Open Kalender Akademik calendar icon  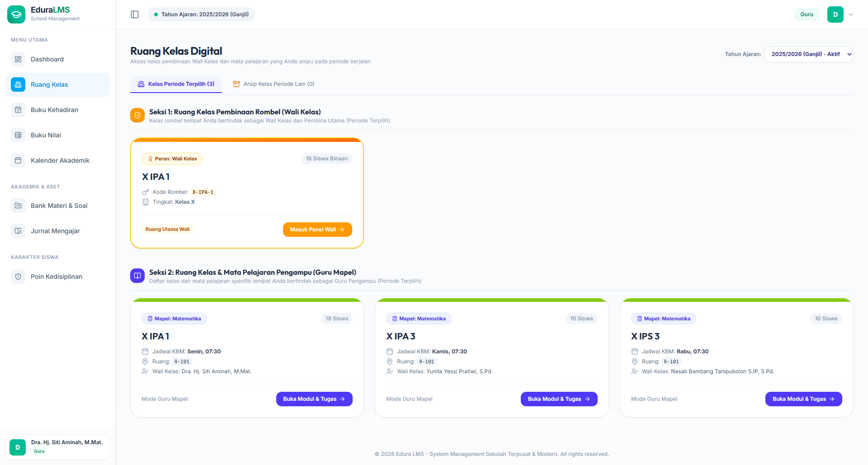18,160
